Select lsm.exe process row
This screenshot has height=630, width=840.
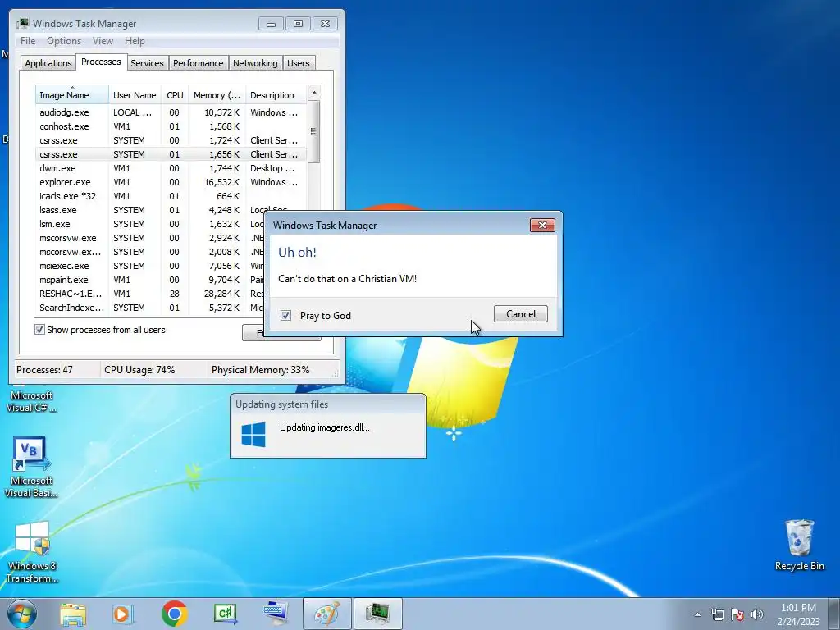click(x=150, y=224)
